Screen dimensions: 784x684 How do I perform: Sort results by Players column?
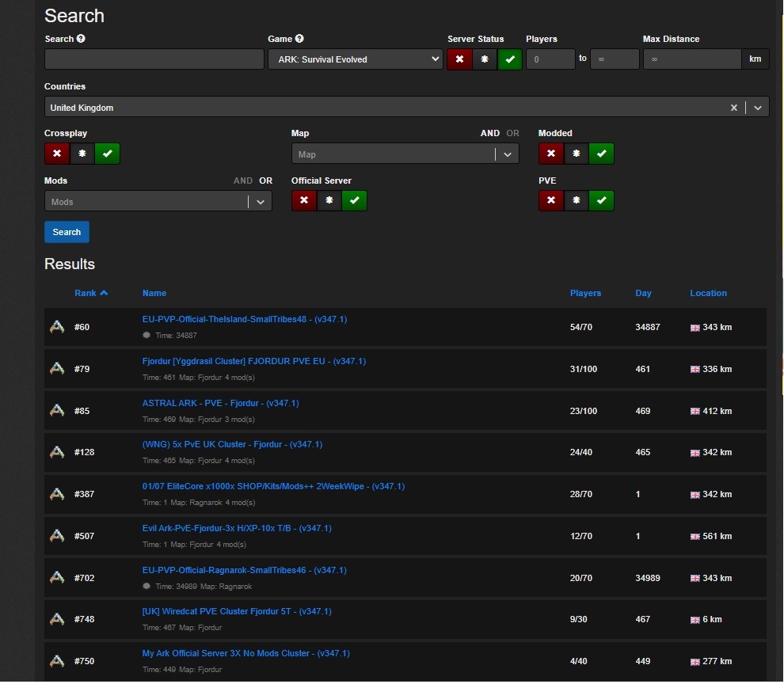point(585,294)
